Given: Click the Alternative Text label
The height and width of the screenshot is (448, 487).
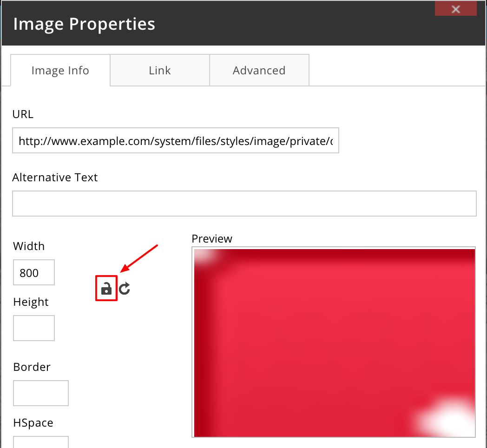Looking at the screenshot, I should pos(55,177).
